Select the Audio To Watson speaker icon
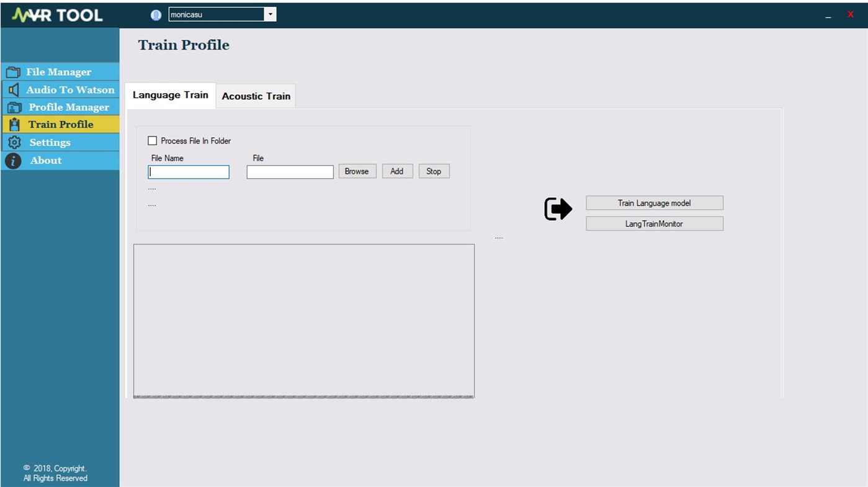 [14, 89]
